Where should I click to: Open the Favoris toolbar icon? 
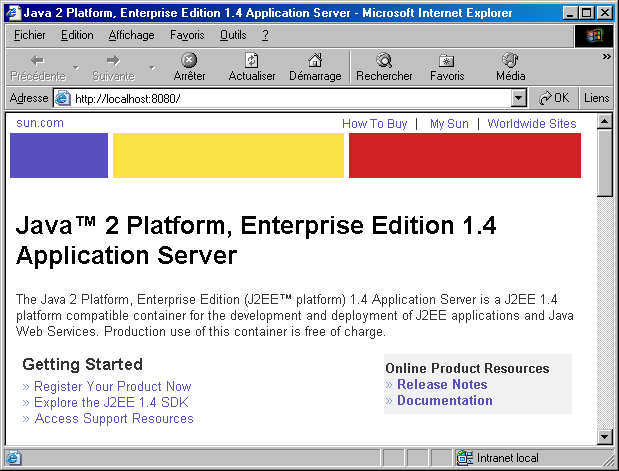(447, 60)
